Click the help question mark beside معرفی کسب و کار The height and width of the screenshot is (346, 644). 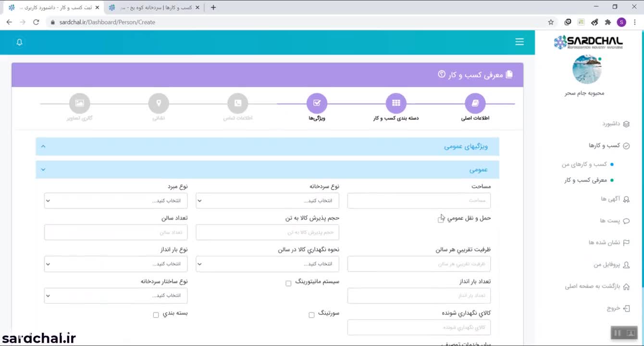coord(442,74)
